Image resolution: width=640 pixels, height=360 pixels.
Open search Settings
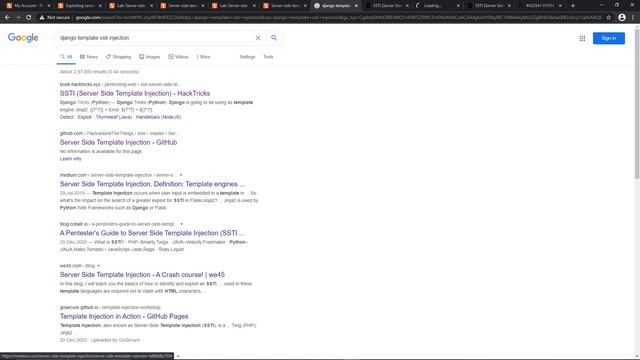(x=247, y=57)
